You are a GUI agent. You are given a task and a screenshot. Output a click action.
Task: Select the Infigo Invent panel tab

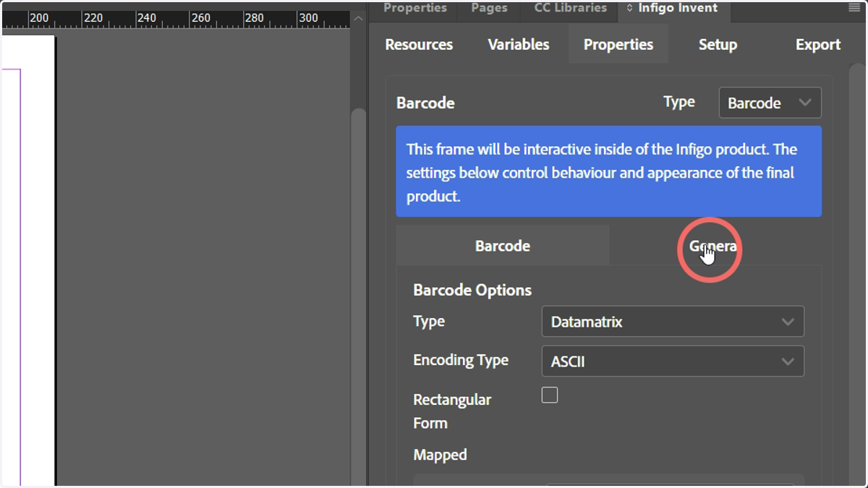coord(673,9)
